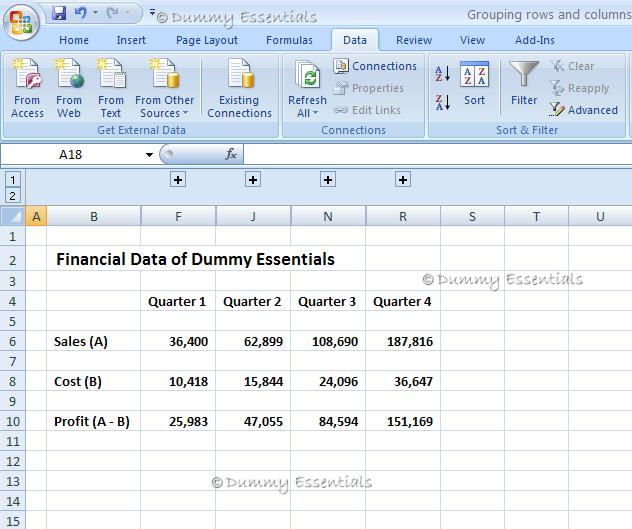632x529 pixels.
Task: Import data From Access
Action: (x=27, y=88)
